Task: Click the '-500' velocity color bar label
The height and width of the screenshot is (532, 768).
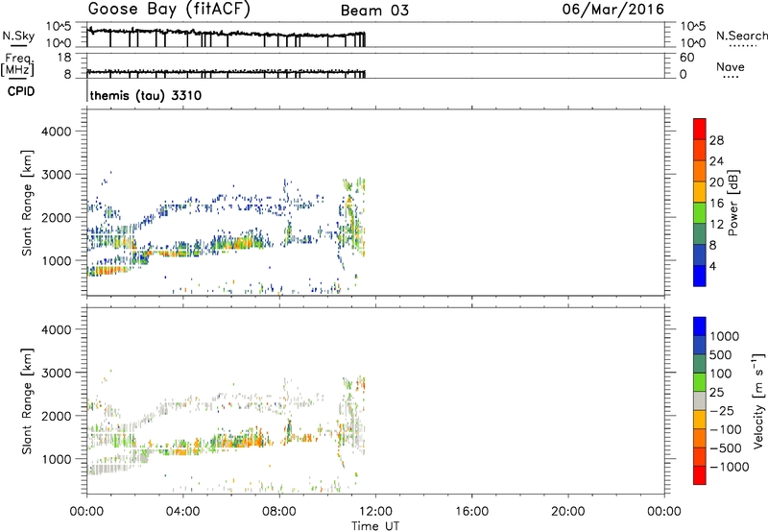Action: click(x=725, y=448)
